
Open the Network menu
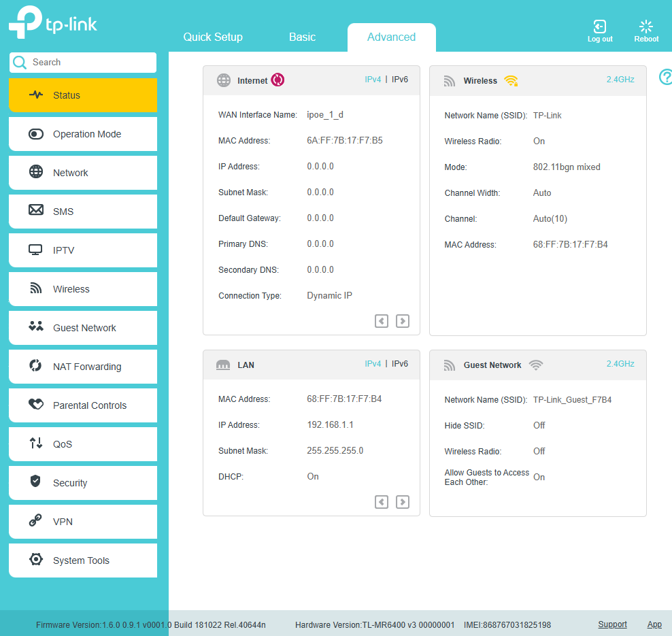(x=83, y=173)
